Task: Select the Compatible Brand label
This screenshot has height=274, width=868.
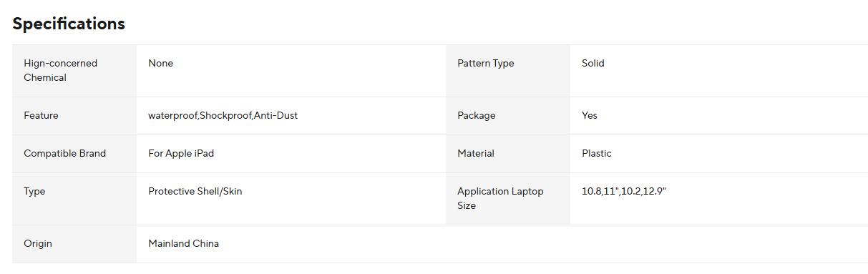Action: click(65, 153)
